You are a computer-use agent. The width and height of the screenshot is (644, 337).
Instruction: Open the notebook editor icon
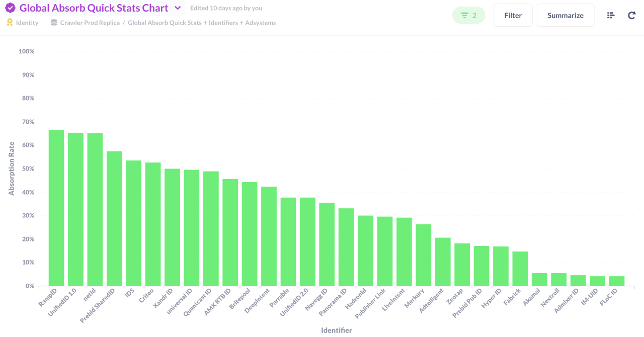click(611, 16)
